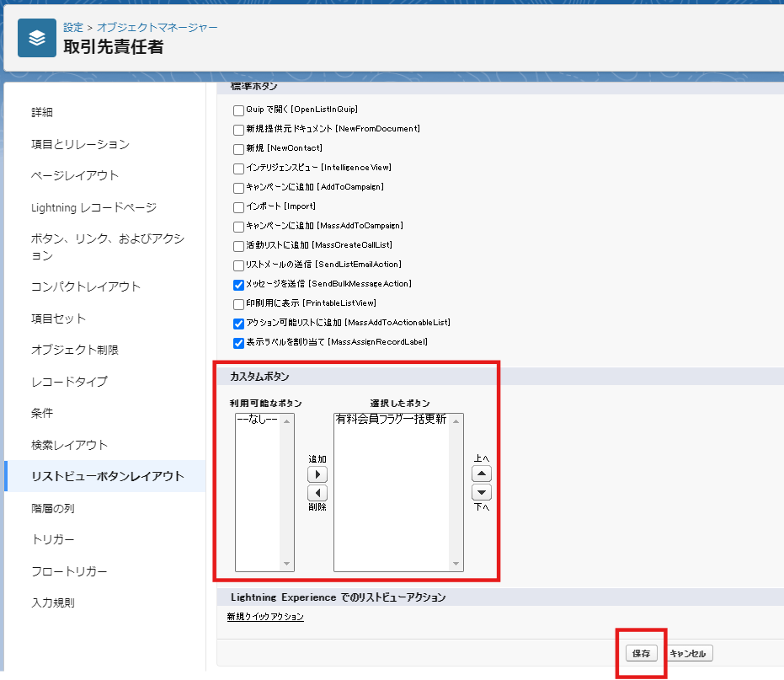
Task: Move selected button up with 上へ arrow
Action: pos(482,474)
